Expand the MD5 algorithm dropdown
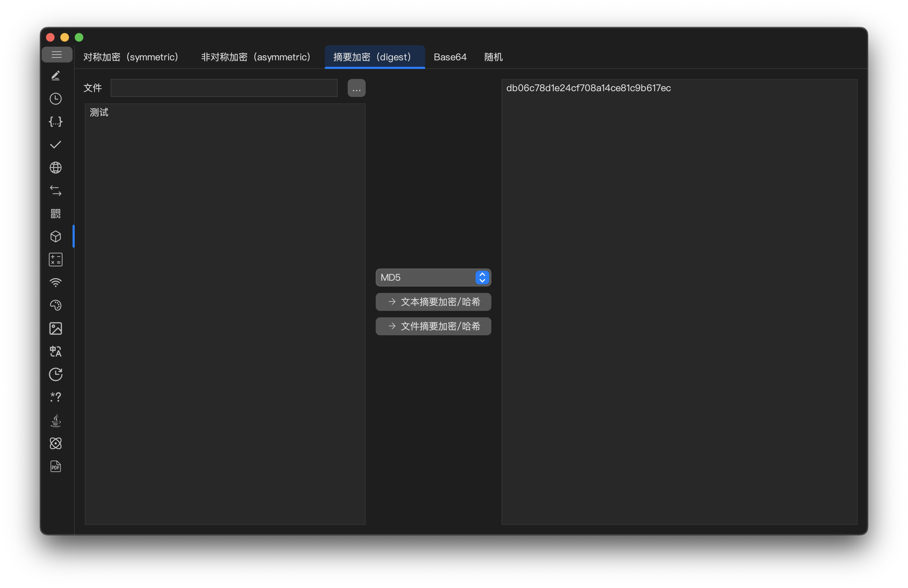This screenshot has width=908, height=588. point(433,277)
